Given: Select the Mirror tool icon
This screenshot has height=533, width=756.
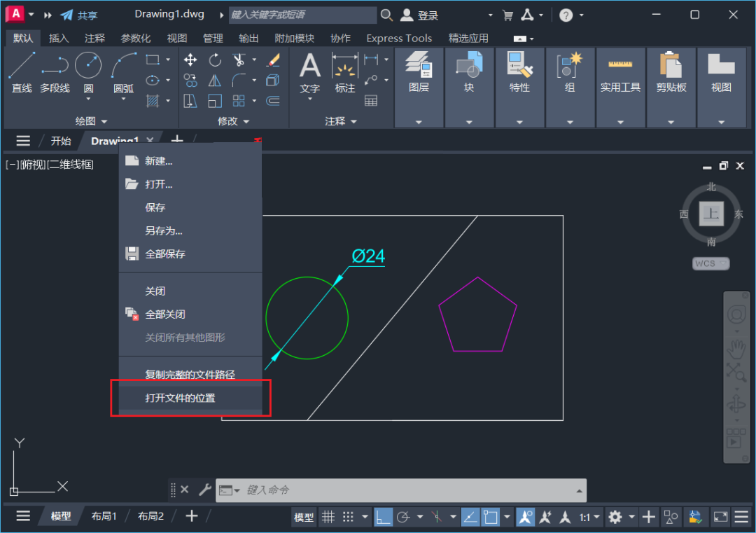Looking at the screenshot, I should coord(215,81).
